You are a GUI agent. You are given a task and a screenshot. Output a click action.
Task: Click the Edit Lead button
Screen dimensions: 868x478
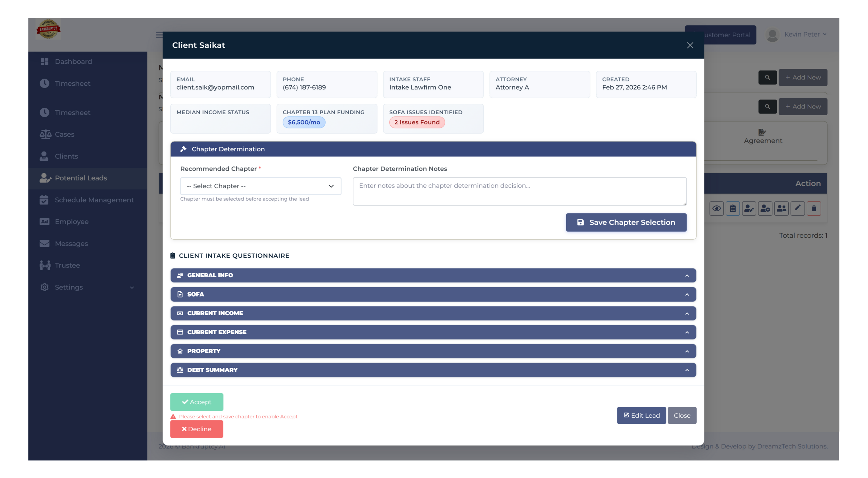(641, 415)
